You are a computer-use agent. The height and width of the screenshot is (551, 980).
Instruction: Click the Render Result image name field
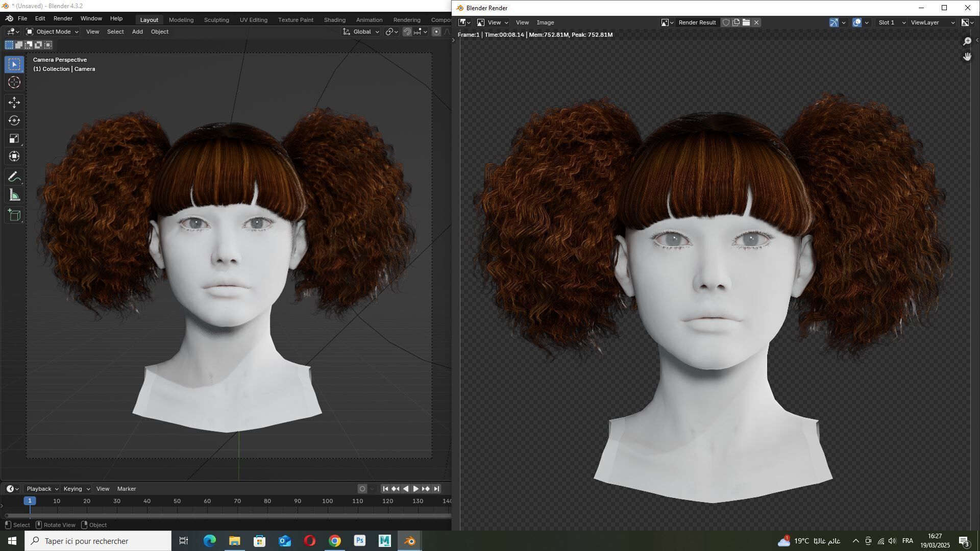(697, 22)
